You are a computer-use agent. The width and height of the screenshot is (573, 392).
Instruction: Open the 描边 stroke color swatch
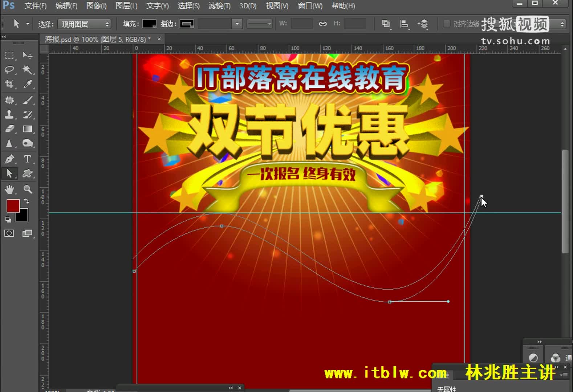(x=187, y=24)
